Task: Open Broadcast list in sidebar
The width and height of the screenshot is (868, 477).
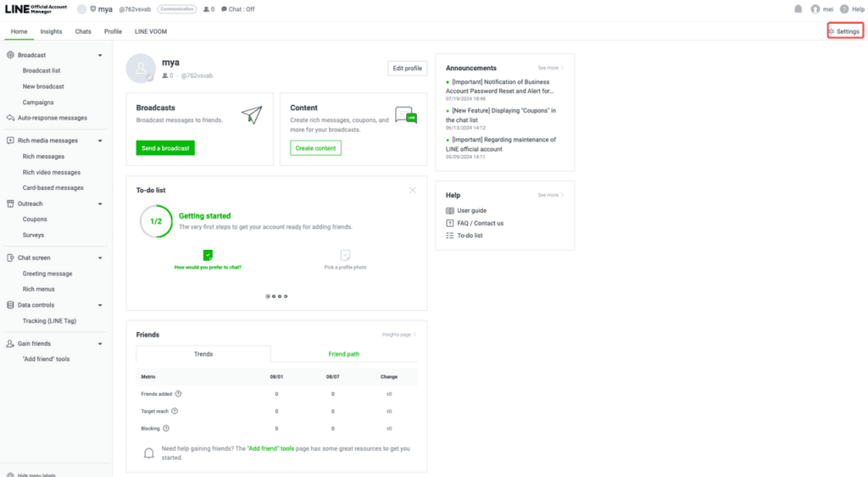Action: point(42,71)
